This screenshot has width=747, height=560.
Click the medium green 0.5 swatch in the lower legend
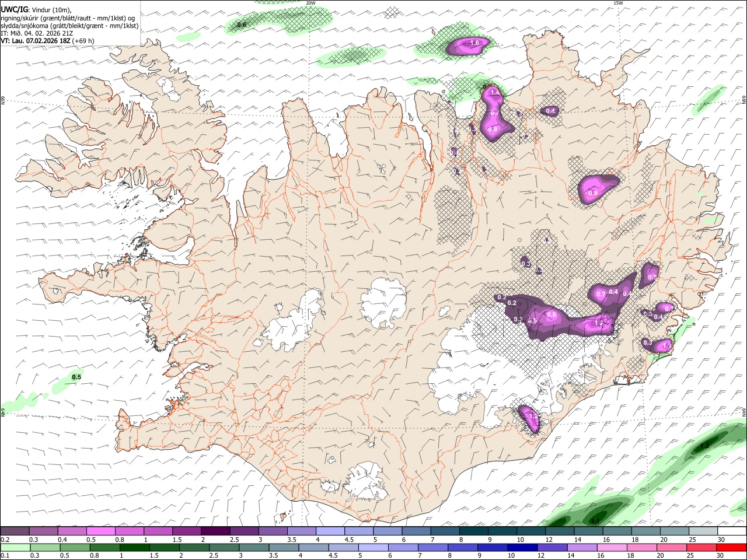(x=75, y=547)
